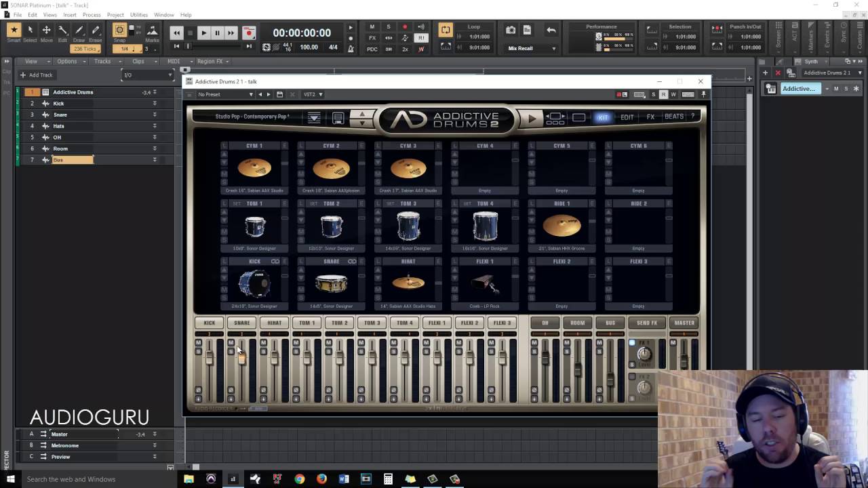Open Addictive Drums help question mark

point(693,117)
